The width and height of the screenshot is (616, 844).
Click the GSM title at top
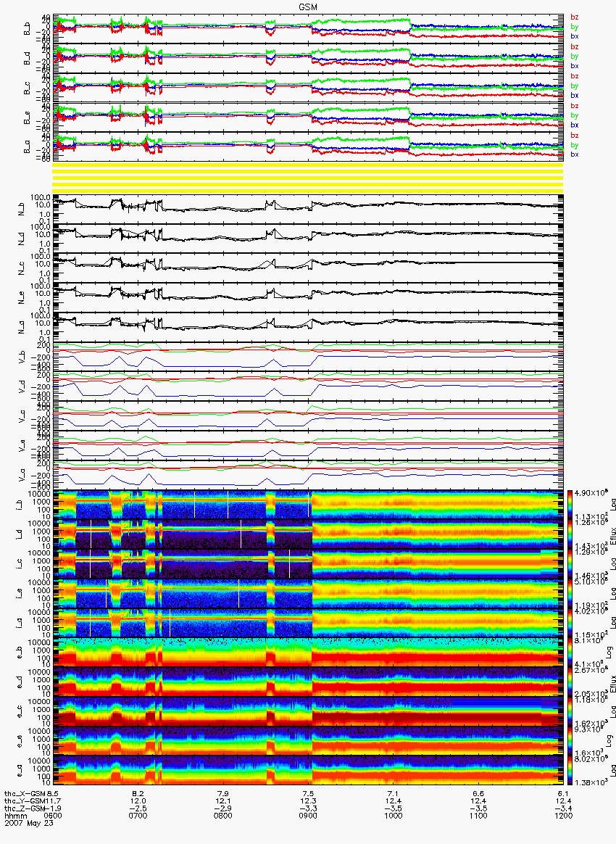point(307,7)
